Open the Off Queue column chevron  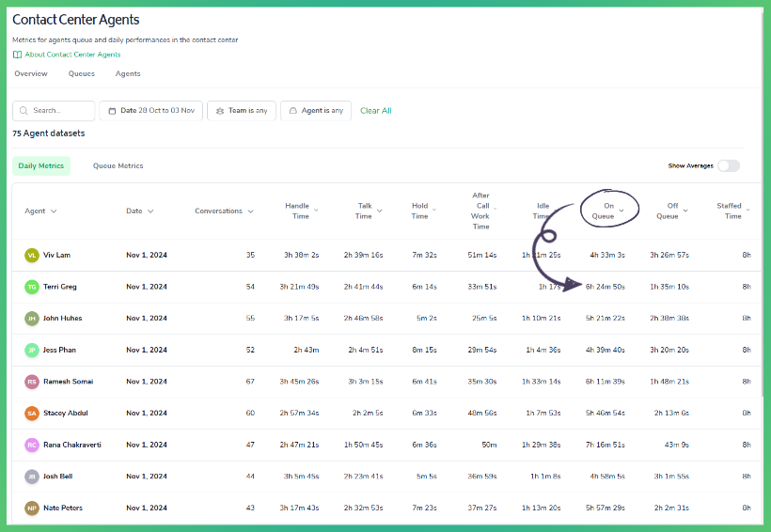pyautogui.click(x=685, y=211)
